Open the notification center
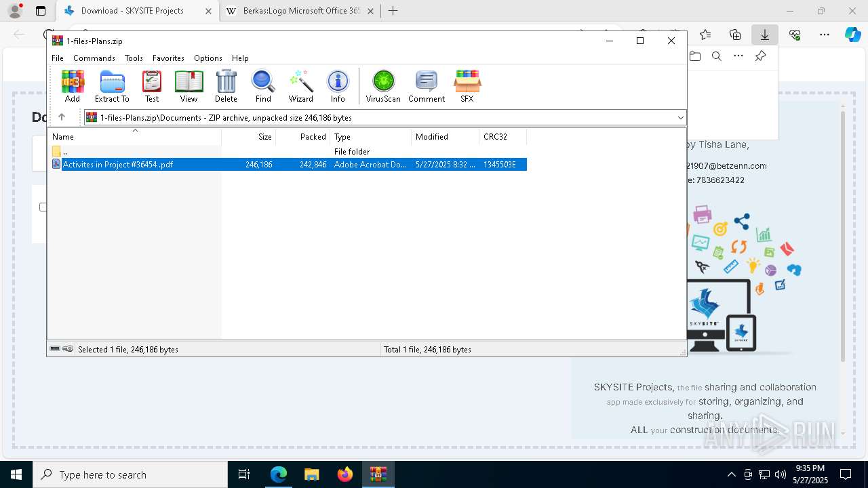The width and height of the screenshot is (868, 488). 846,474
